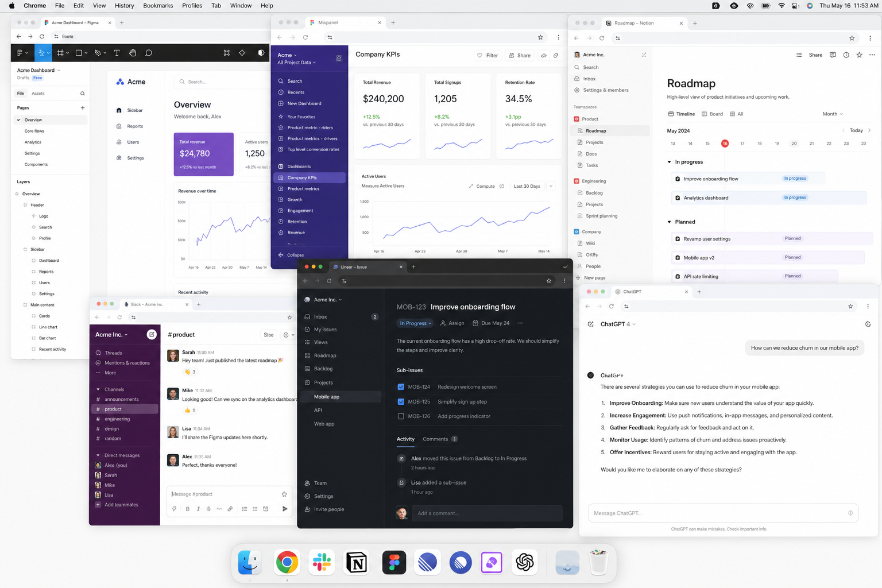The width and height of the screenshot is (882, 588).
Task: Open the ChatGPT 4 model selector
Action: pos(618,324)
